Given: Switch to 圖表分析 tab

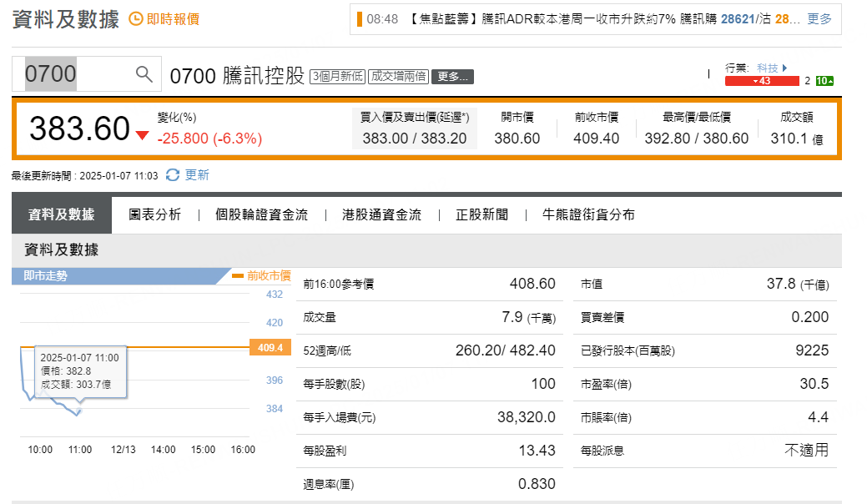Looking at the screenshot, I should pyautogui.click(x=155, y=214).
